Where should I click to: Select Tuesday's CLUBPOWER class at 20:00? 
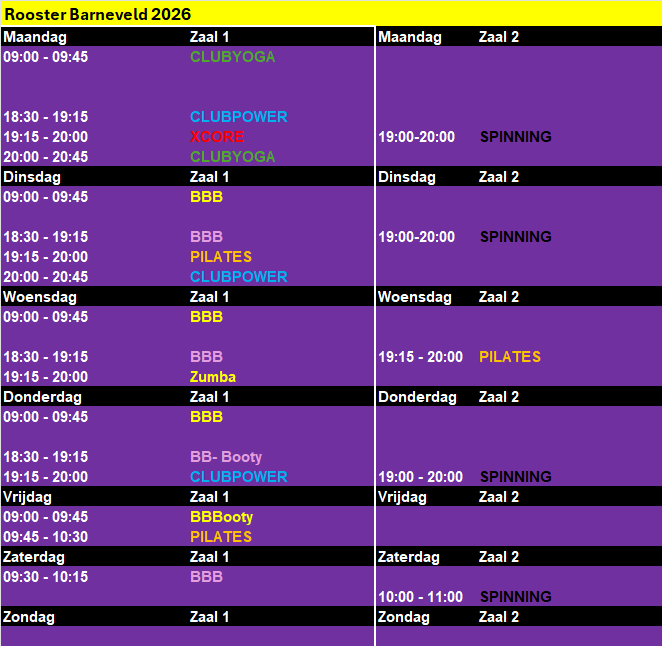[x=238, y=277]
